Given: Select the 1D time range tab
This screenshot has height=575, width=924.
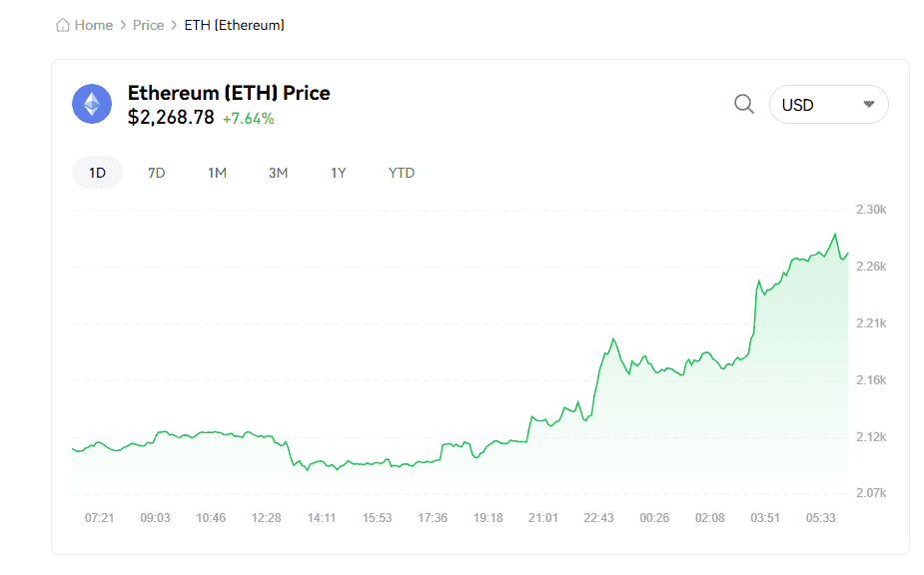Looking at the screenshot, I should (x=97, y=173).
